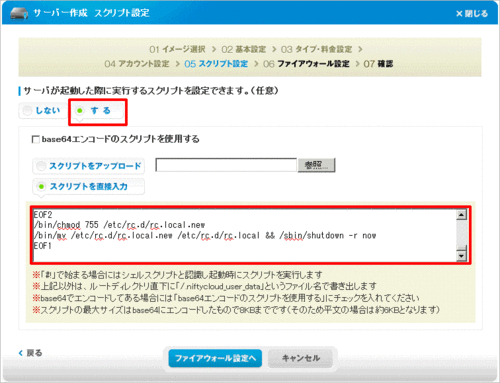Viewport: 500px width, 383px height.
Task: Click script text area scroll down arrow
Action: (x=461, y=256)
